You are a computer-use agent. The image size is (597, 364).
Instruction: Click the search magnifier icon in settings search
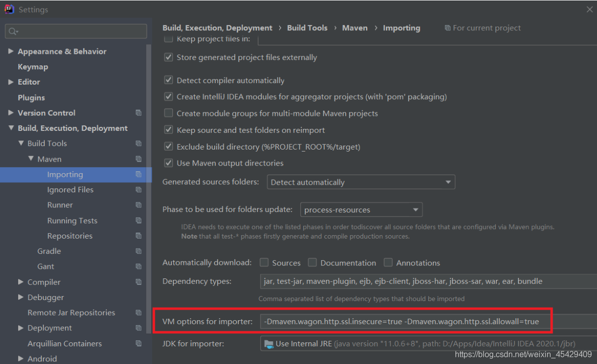[13, 31]
